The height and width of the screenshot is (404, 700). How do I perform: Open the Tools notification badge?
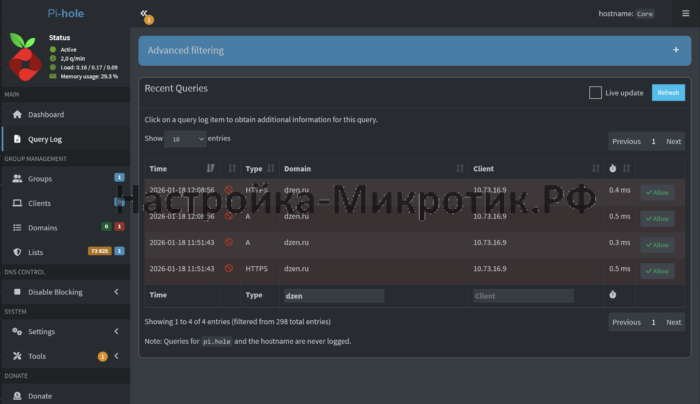click(x=103, y=356)
